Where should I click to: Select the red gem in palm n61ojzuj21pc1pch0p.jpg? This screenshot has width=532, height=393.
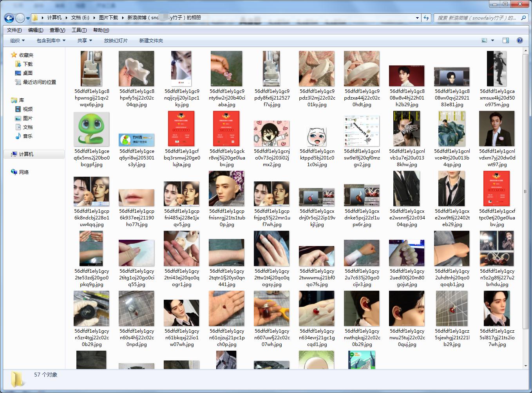coord(226,308)
